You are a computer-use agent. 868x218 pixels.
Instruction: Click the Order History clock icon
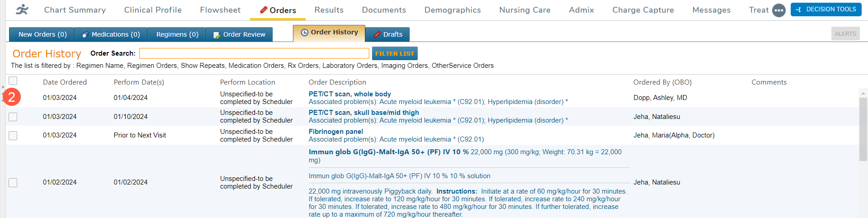tap(305, 33)
